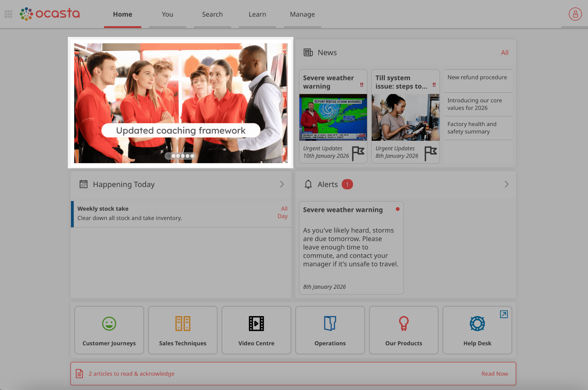The width and height of the screenshot is (588, 390).
Task: Open the Till system issue news thumbnail
Action: pyautogui.click(x=405, y=118)
